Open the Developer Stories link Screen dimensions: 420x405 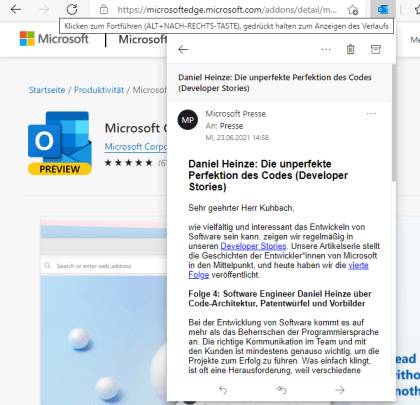click(x=253, y=246)
